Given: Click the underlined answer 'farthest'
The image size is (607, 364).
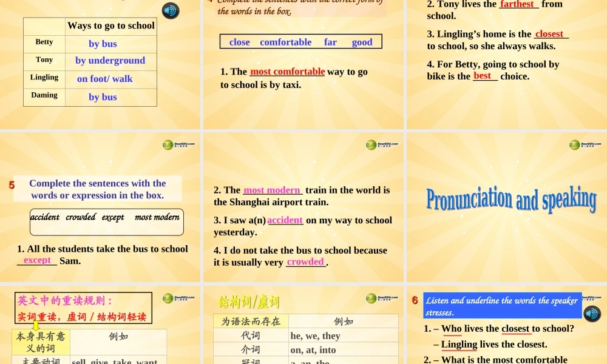Looking at the screenshot, I should click(x=517, y=4).
